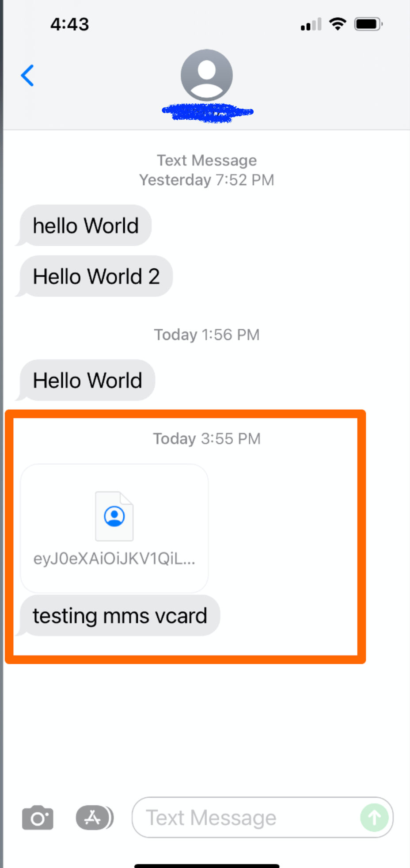Select the "Hello World 2" message bubble
The height and width of the screenshot is (868, 410).
click(94, 276)
